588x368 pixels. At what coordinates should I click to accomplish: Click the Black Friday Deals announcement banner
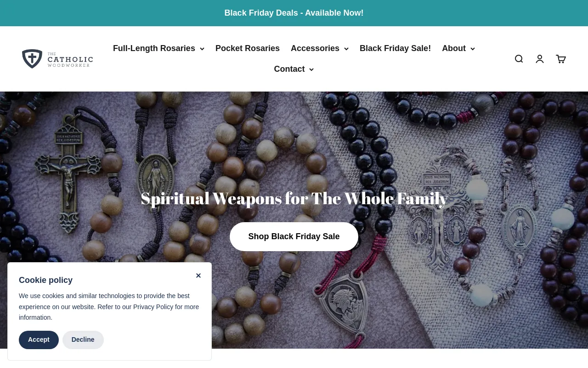[294, 13]
